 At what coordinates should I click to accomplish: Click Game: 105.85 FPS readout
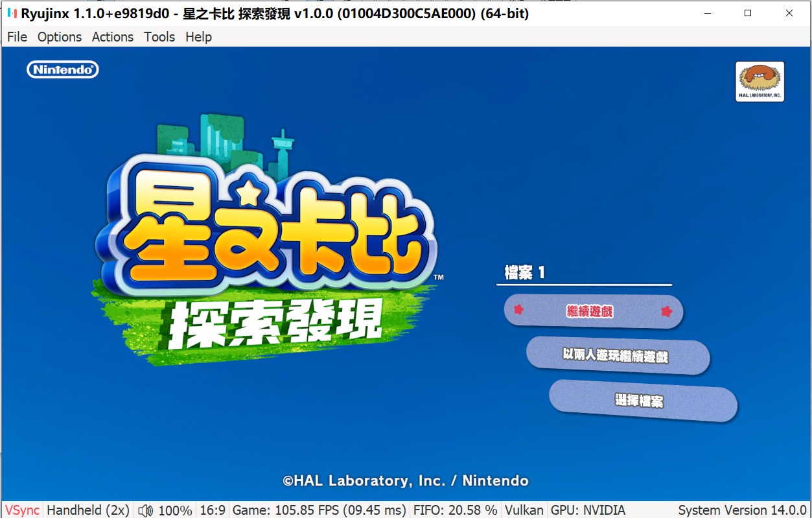(319, 510)
